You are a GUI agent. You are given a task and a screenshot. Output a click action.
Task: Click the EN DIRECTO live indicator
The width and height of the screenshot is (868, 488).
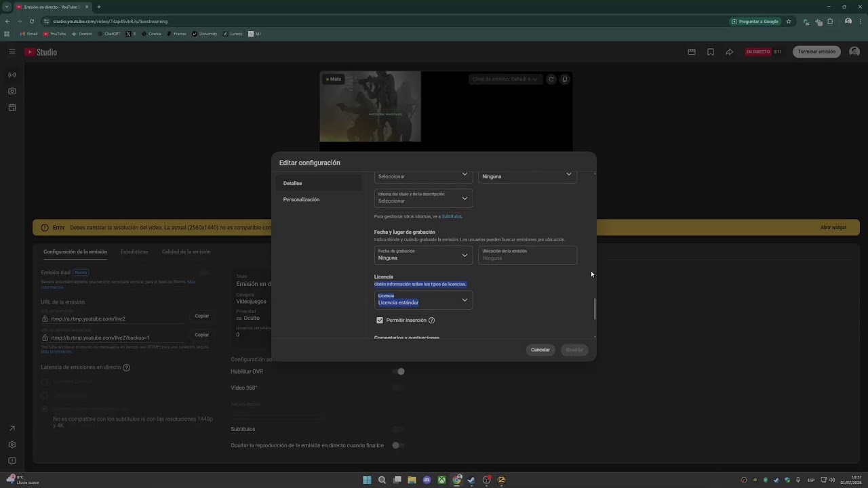point(758,52)
